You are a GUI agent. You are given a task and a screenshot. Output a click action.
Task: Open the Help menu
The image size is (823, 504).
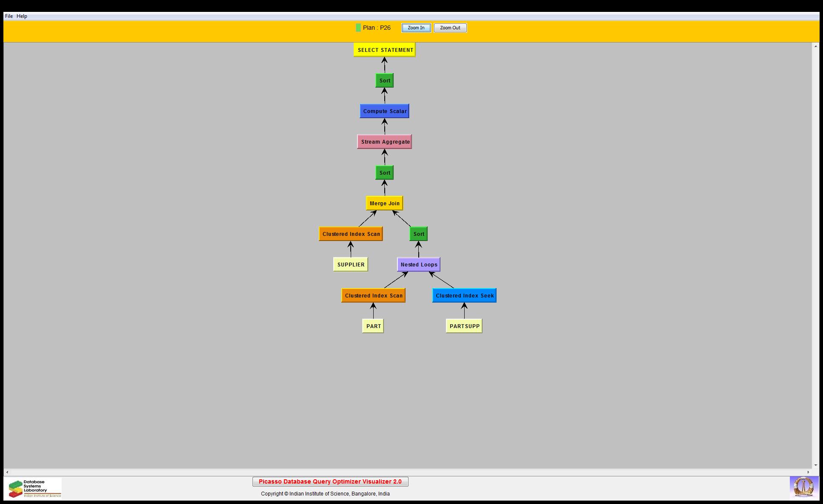point(22,16)
